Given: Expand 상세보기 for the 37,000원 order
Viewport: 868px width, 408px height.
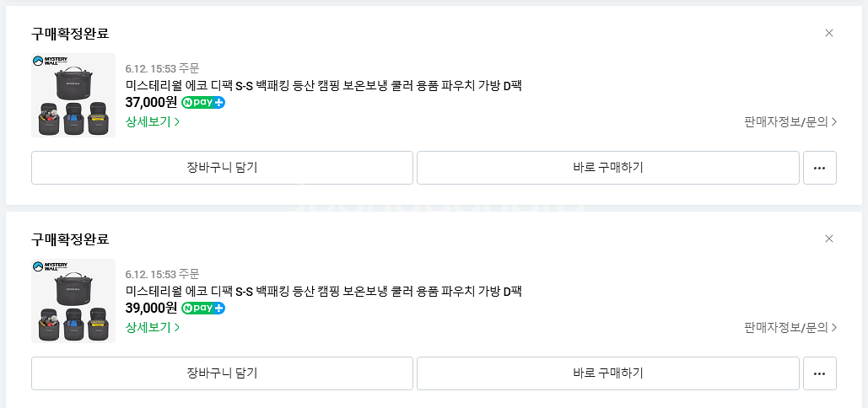Looking at the screenshot, I should [x=153, y=121].
